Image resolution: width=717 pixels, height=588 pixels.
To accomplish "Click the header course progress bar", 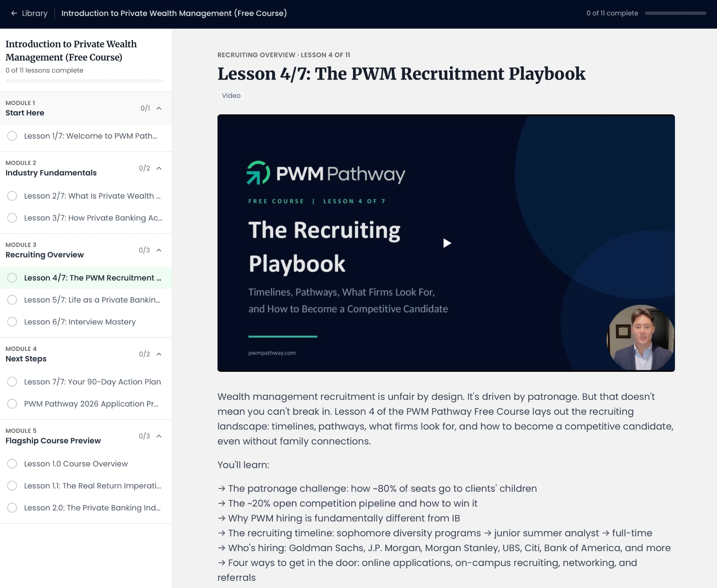I will pos(676,13).
